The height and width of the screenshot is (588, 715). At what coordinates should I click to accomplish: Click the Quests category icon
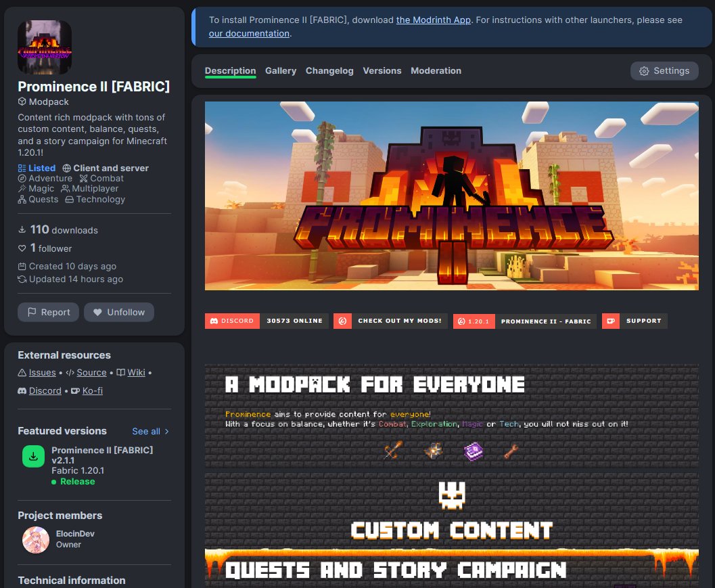22,200
